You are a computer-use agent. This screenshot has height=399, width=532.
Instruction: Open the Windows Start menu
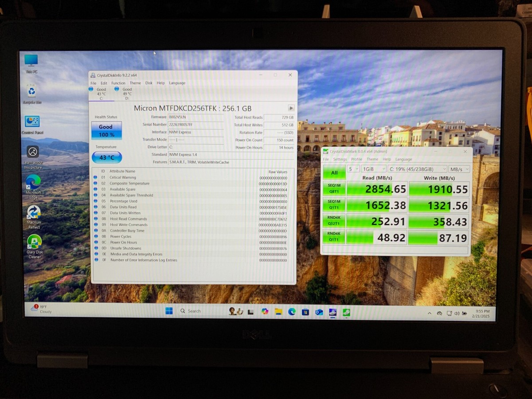point(169,311)
